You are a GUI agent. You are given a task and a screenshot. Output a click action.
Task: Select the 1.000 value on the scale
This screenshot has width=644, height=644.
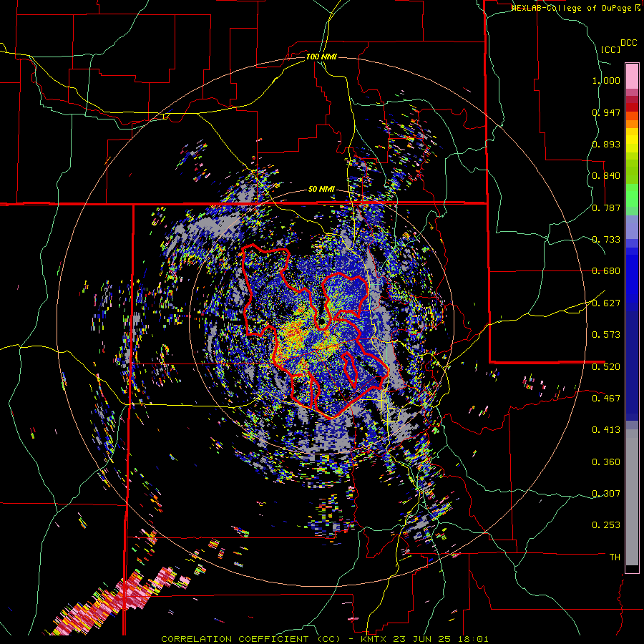tap(606, 80)
